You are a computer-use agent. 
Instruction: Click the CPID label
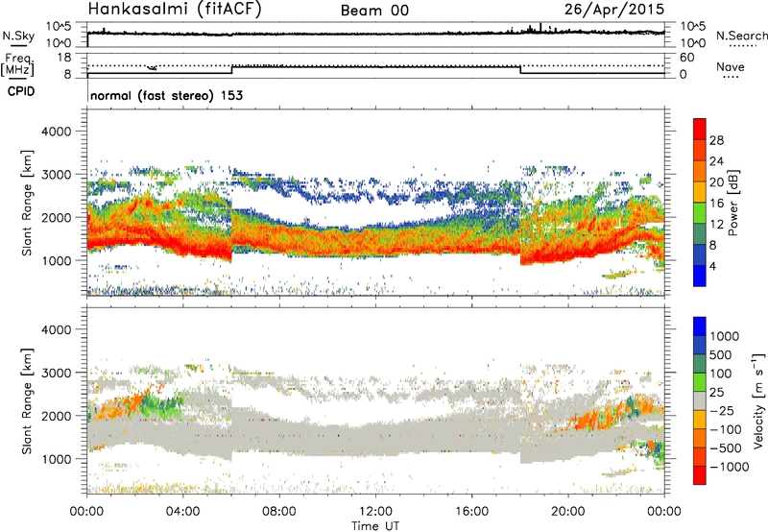tap(21, 91)
